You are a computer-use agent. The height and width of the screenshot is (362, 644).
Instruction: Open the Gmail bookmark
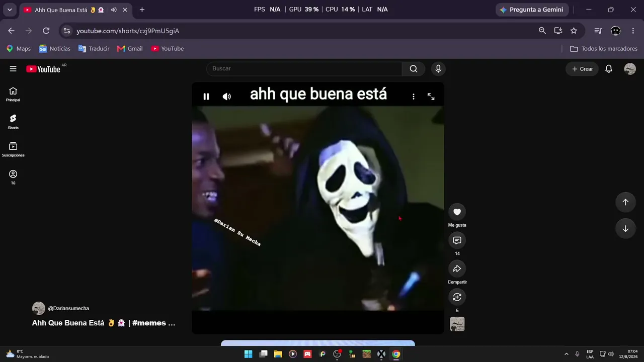[x=130, y=49]
